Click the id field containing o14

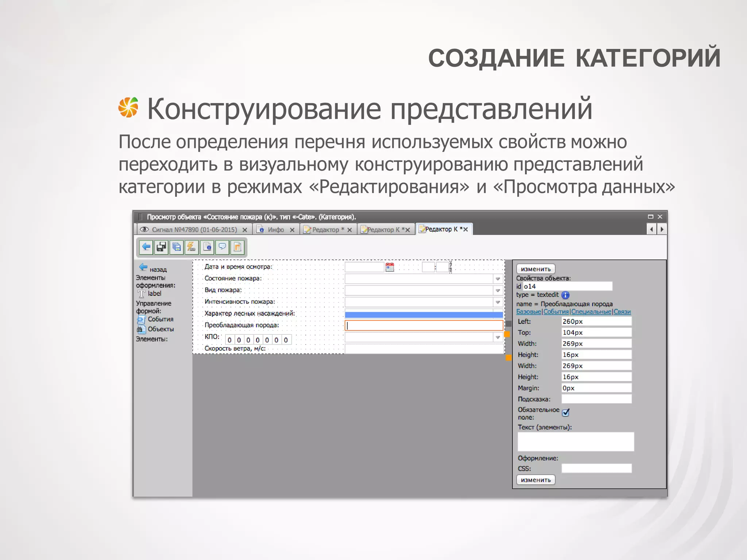tap(568, 286)
